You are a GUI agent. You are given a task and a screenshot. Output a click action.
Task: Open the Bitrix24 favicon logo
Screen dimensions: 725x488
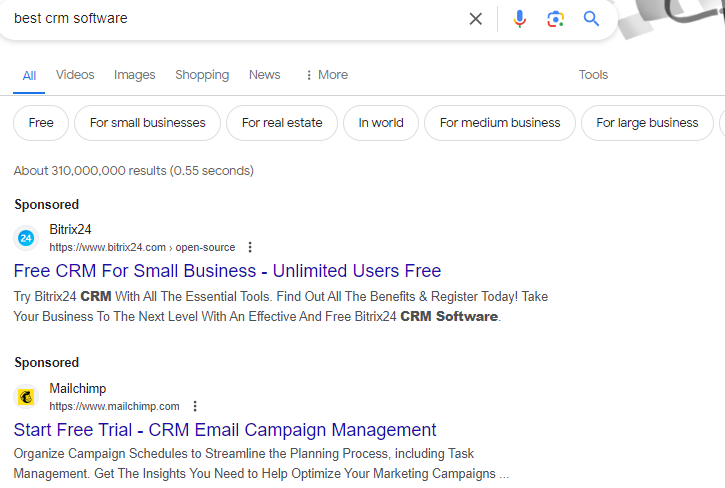point(26,238)
